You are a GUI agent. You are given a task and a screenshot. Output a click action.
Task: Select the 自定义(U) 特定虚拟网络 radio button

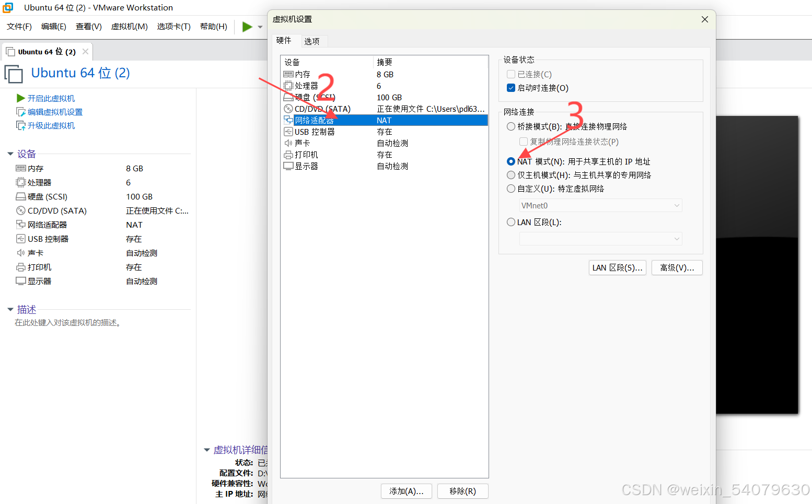[x=511, y=189]
